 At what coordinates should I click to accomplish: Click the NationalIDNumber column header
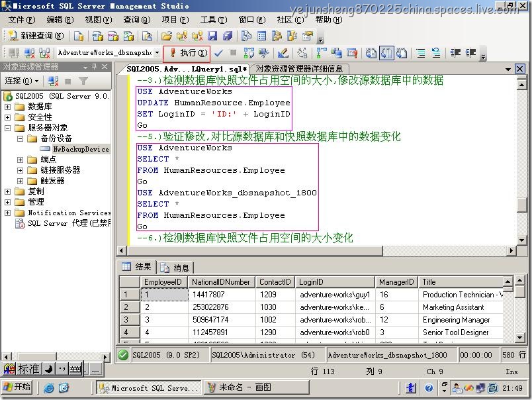tap(222, 282)
